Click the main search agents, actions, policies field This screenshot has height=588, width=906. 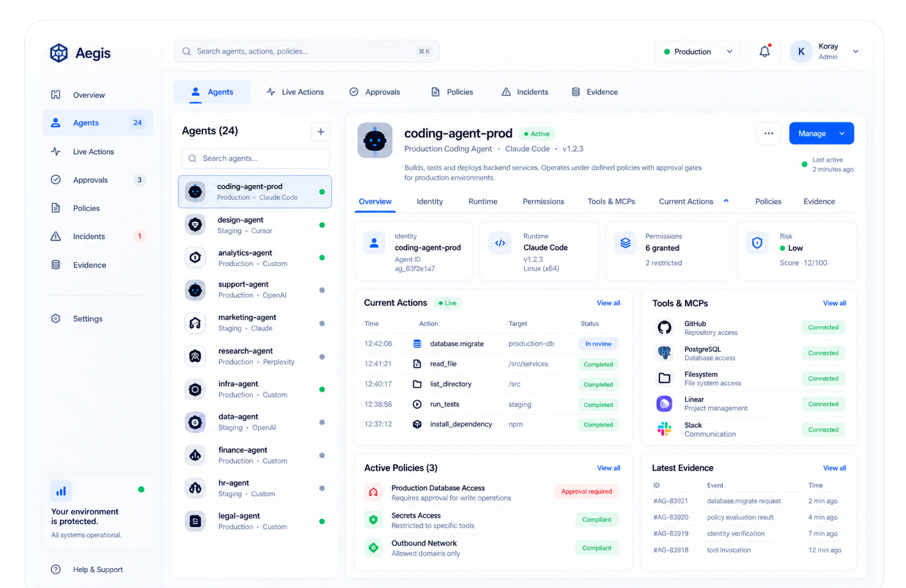point(306,51)
